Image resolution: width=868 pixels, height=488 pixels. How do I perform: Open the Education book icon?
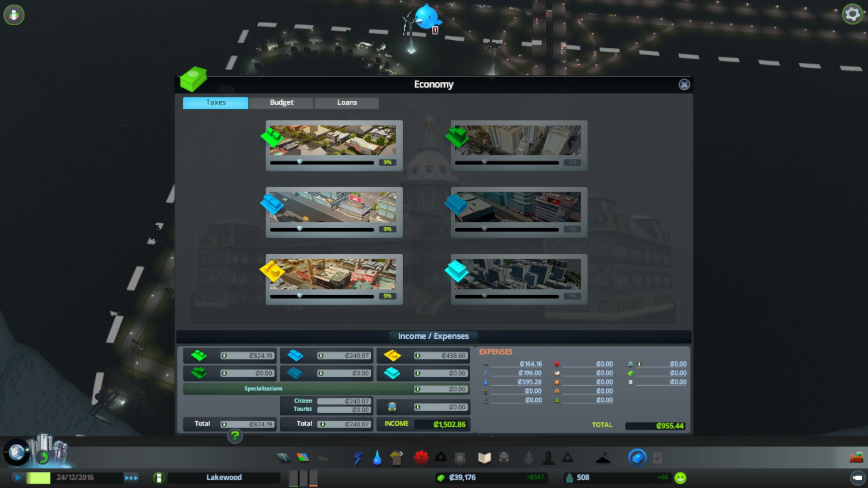coord(484,458)
